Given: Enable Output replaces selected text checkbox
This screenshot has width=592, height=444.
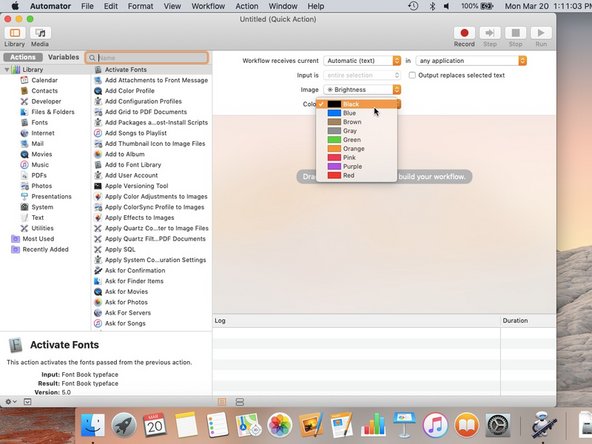Looking at the screenshot, I should (x=412, y=75).
